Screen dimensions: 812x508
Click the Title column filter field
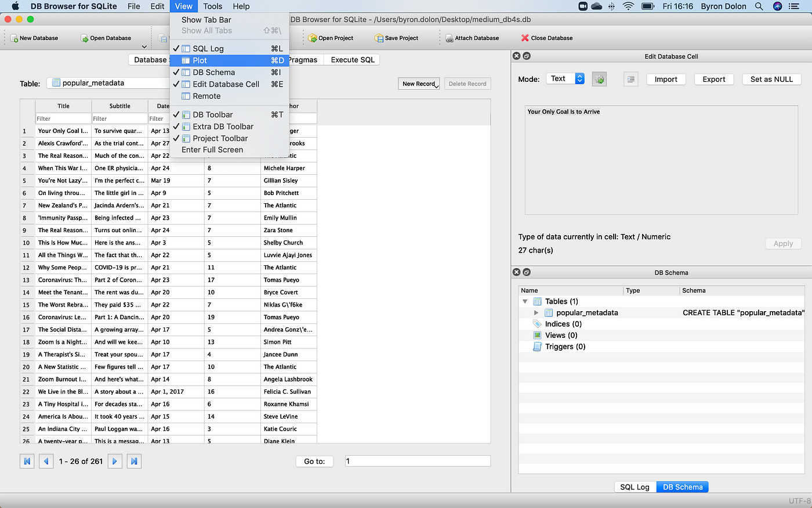click(63, 118)
